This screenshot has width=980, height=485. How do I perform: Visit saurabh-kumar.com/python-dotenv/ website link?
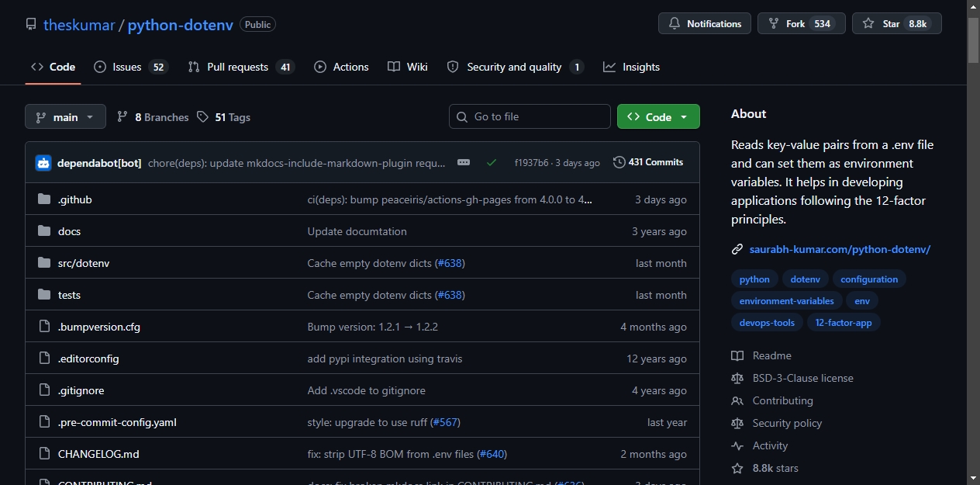[x=840, y=249]
